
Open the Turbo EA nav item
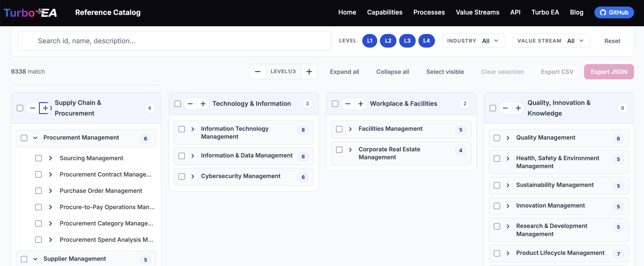(x=545, y=12)
